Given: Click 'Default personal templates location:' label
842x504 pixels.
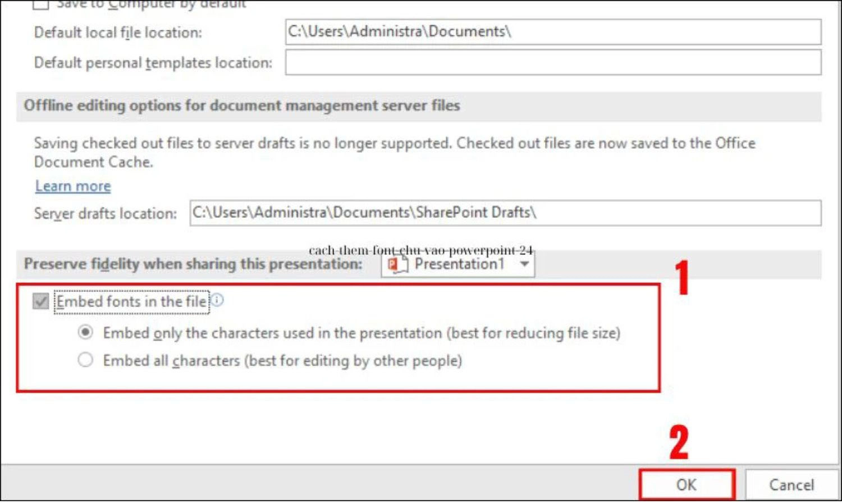Looking at the screenshot, I should point(153,63).
